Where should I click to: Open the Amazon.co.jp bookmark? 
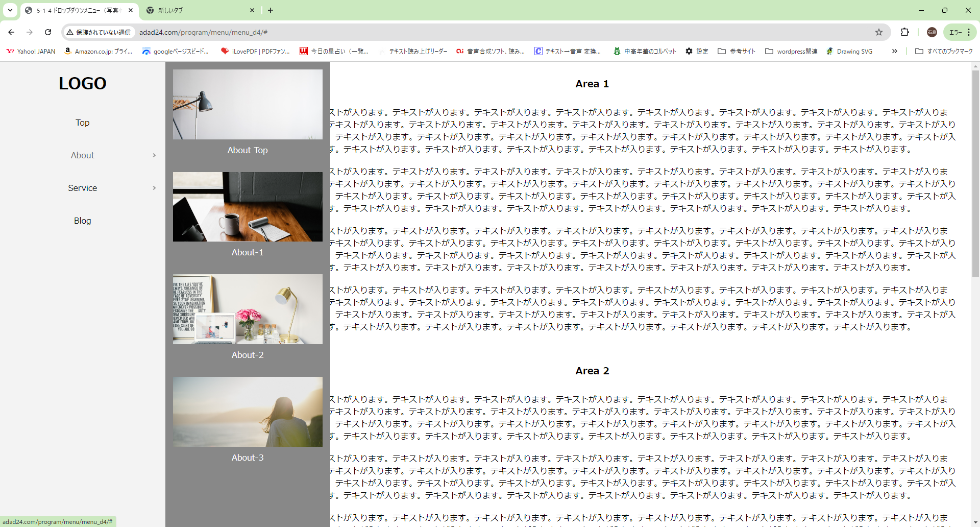click(99, 51)
